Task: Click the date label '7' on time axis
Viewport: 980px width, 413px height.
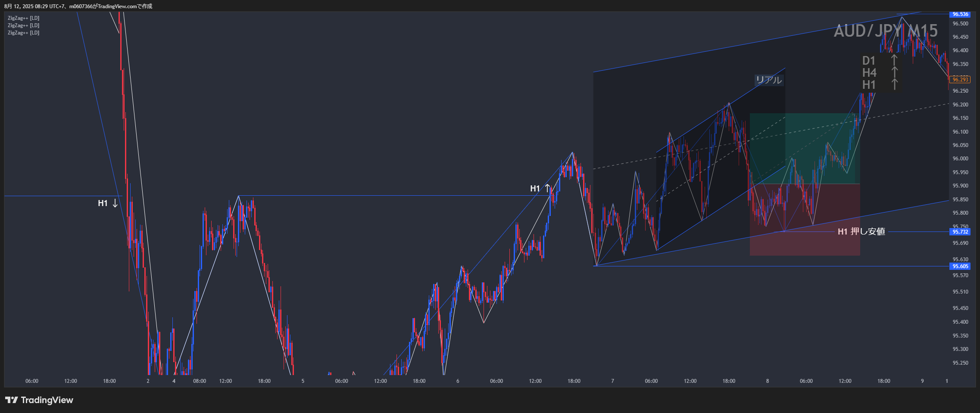Action: [612, 381]
